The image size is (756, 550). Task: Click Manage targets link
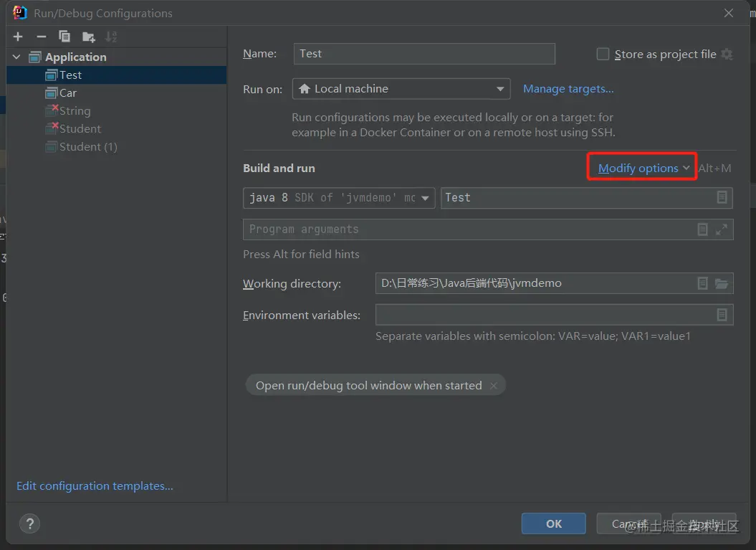[x=568, y=89]
